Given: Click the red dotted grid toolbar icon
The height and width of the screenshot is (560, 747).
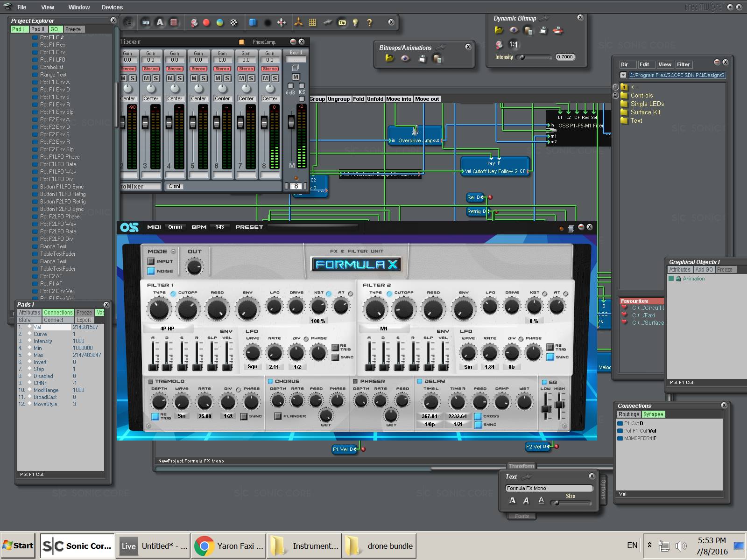Looking at the screenshot, I should click(174, 22).
